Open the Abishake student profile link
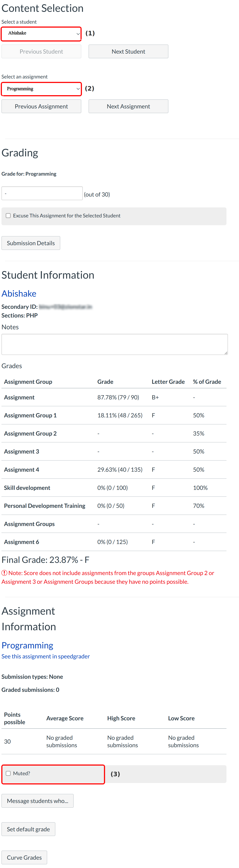This screenshot has width=239, height=868. 19,294
